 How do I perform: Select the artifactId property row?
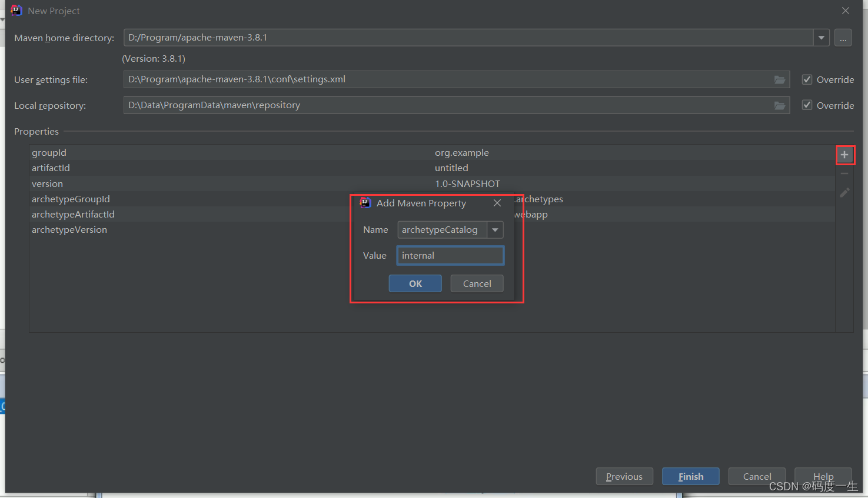[432, 168]
